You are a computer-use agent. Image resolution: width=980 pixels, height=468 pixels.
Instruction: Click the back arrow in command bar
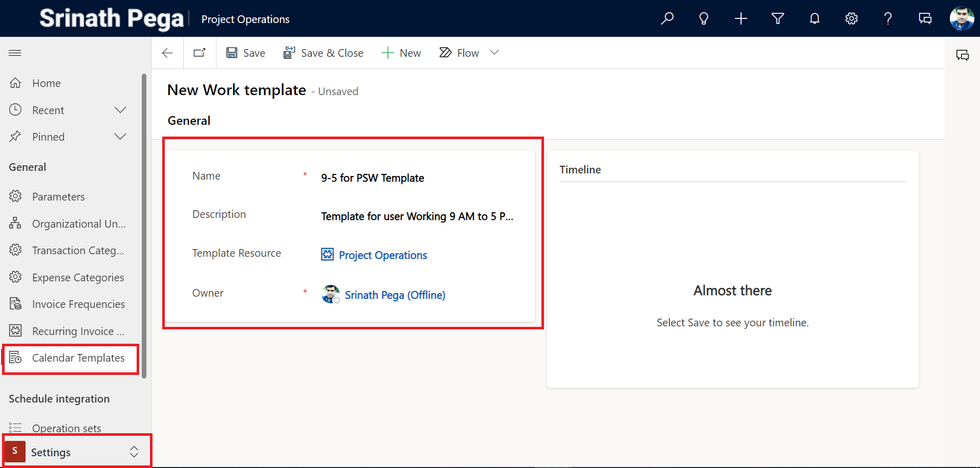pyautogui.click(x=167, y=53)
